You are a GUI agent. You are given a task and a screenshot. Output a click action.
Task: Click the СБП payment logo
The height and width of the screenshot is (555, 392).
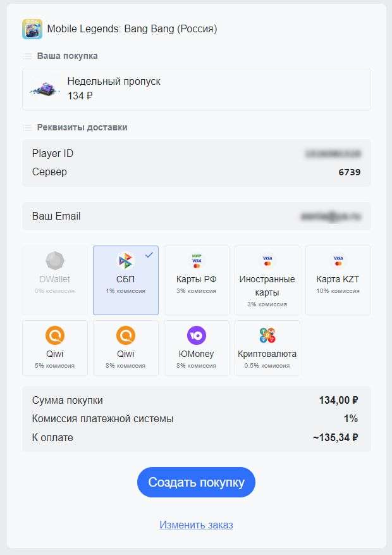click(126, 261)
